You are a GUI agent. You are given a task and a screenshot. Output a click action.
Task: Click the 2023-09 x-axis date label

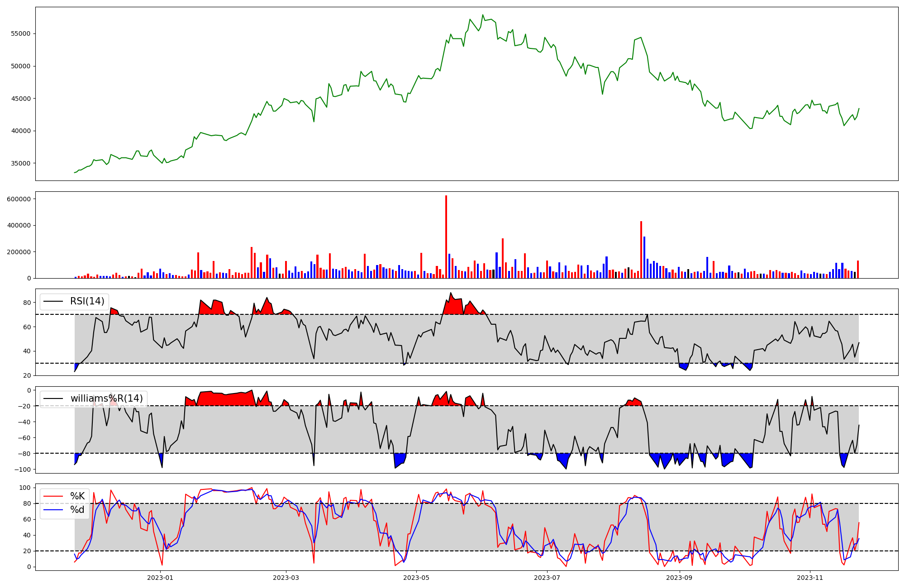(x=679, y=578)
